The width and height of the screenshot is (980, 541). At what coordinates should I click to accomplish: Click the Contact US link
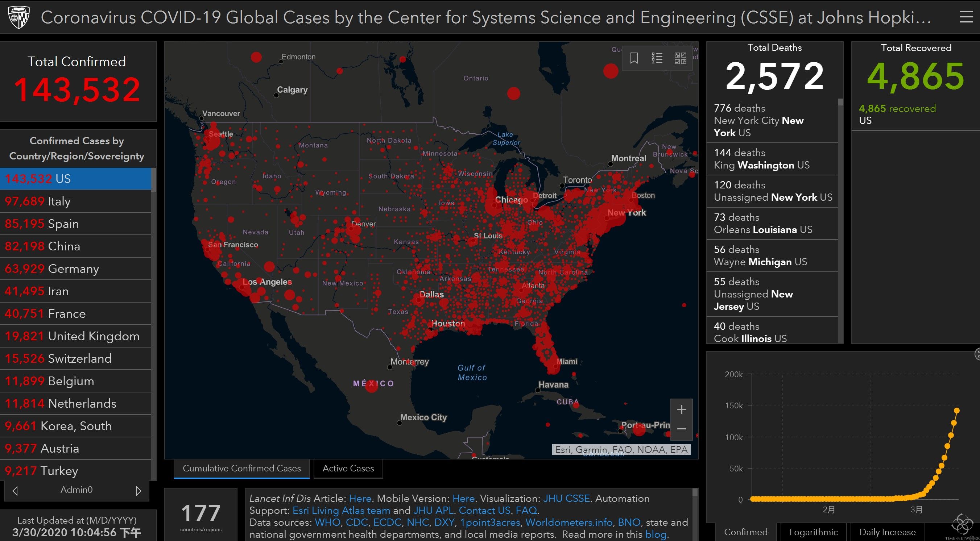click(x=484, y=510)
